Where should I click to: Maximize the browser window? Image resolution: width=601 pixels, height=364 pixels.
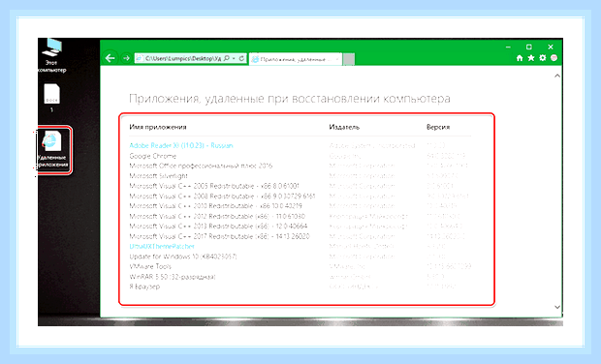529,47
